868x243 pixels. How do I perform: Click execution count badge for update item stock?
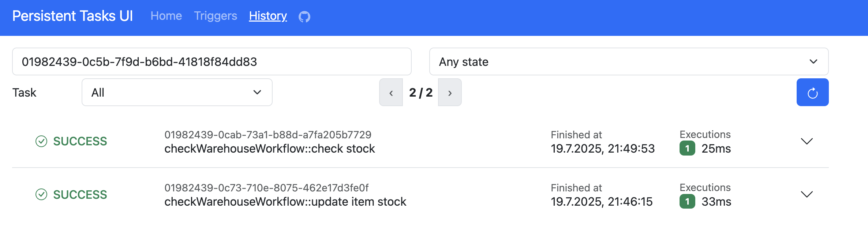coord(687,202)
